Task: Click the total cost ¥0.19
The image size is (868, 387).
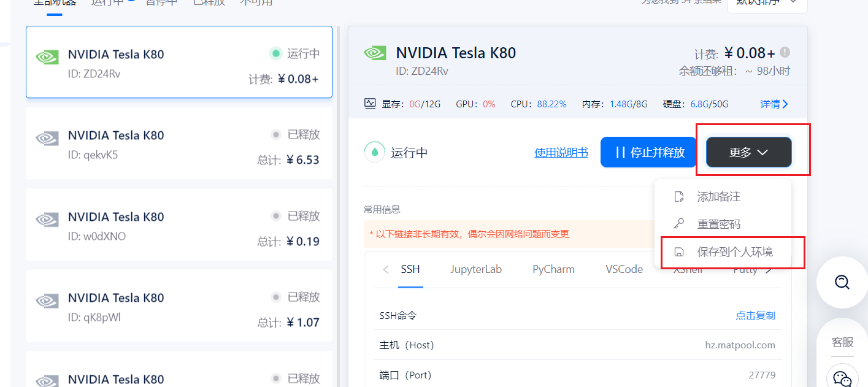Action: 302,241
